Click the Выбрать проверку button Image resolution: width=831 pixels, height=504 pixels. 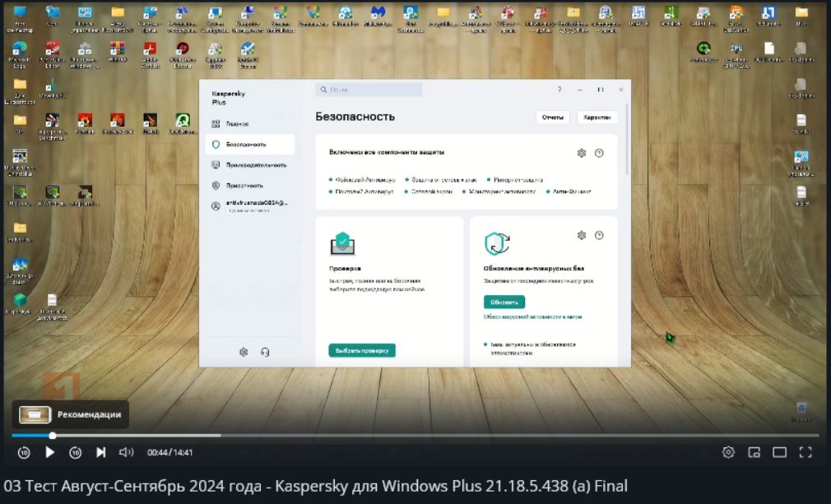362,350
